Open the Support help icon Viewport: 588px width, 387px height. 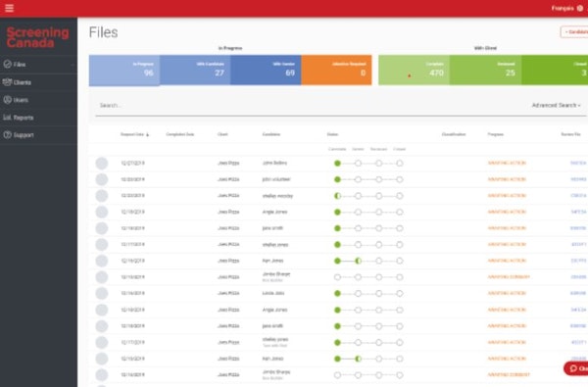coord(8,134)
